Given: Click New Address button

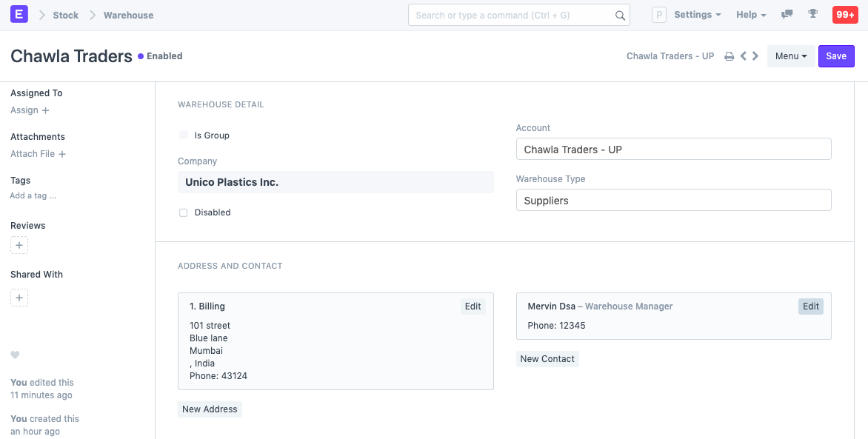Looking at the screenshot, I should [x=210, y=409].
